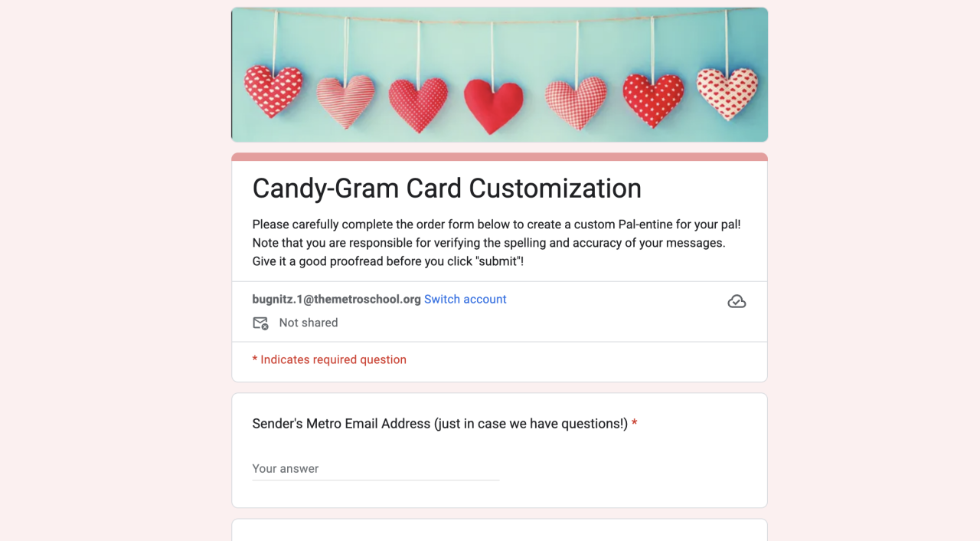980x541 pixels.
Task: Click the partially visible card at the bottom
Action: tap(499, 530)
